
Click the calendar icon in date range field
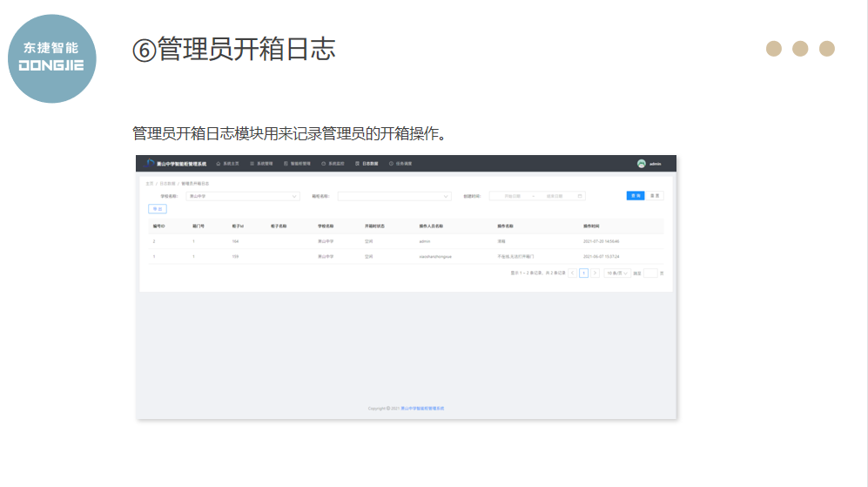(x=580, y=196)
